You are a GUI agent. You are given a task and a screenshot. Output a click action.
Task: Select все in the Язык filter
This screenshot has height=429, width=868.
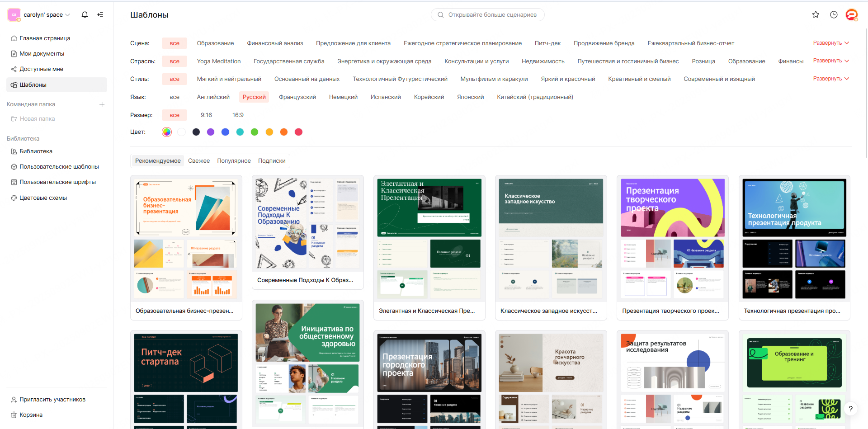coord(175,97)
